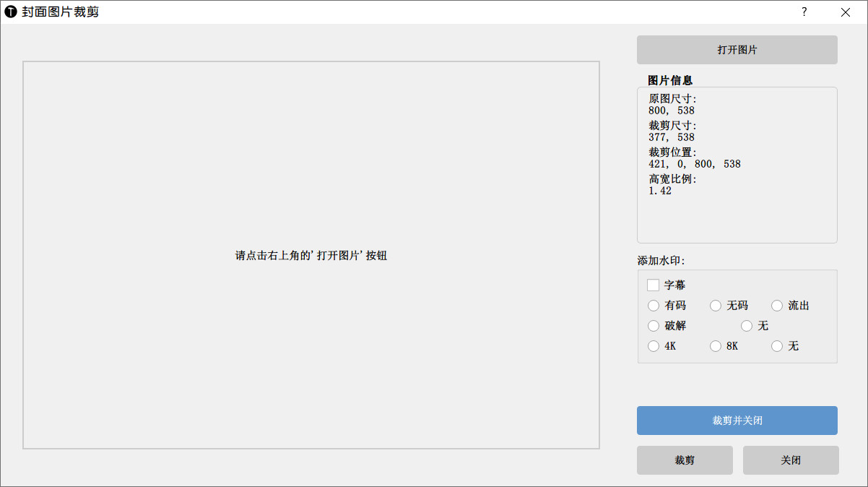Click the aspect ratio value 1.42

(x=660, y=191)
